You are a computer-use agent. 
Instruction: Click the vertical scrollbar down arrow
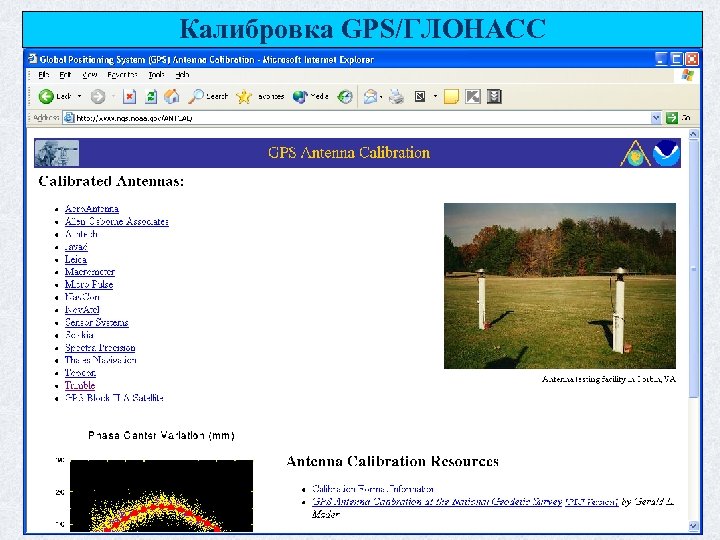(693, 526)
